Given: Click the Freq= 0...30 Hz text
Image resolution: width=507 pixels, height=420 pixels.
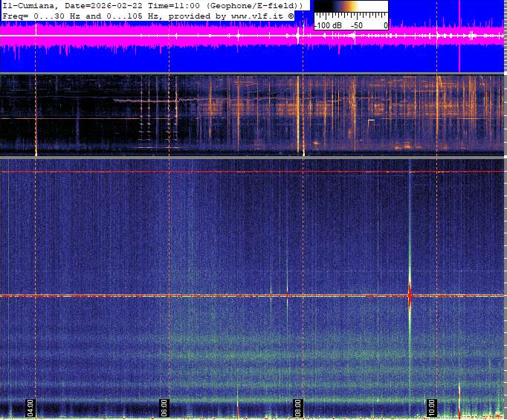Looking at the screenshot, I should coord(41,15).
